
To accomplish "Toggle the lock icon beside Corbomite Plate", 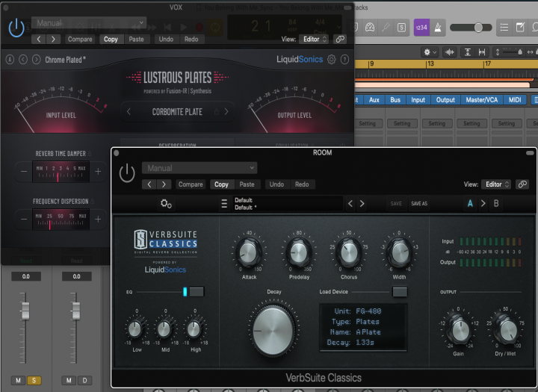I will pyautogui.click(x=217, y=112).
